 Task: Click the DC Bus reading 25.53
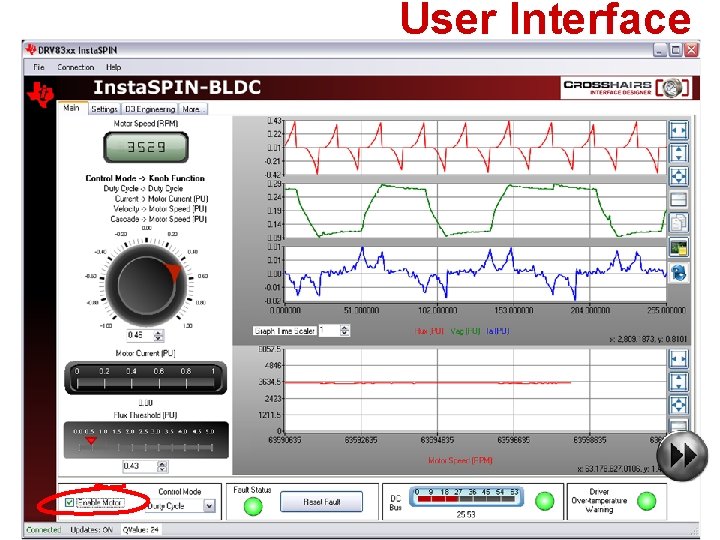click(x=466, y=515)
